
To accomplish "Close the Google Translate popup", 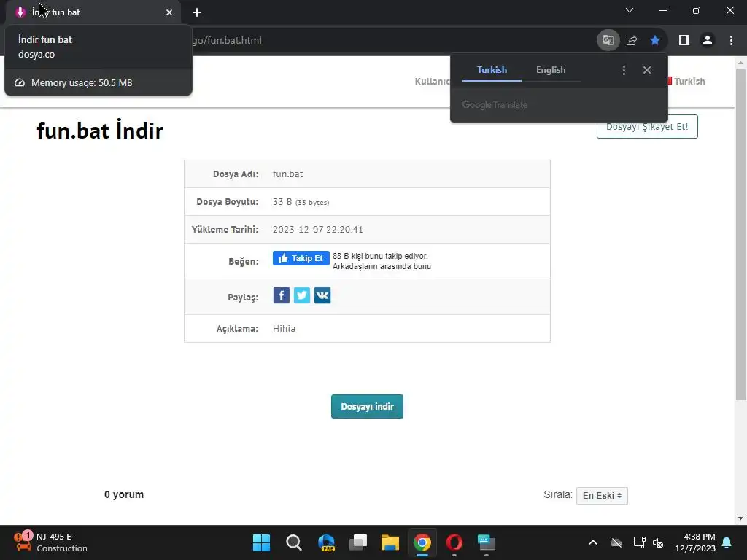I will pyautogui.click(x=646, y=71).
